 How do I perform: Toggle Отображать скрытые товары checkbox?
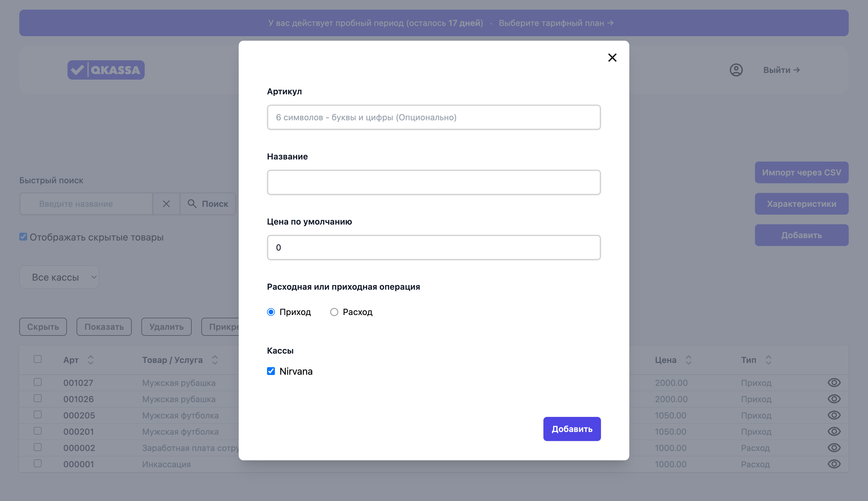pyautogui.click(x=23, y=237)
